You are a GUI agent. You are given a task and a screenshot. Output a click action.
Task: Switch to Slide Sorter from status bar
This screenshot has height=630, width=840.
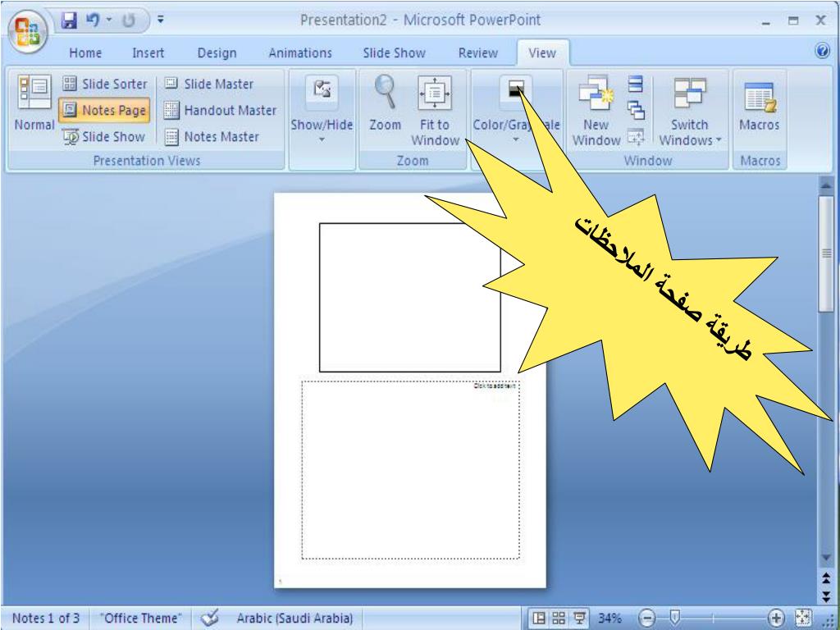pyautogui.click(x=559, y=619)
